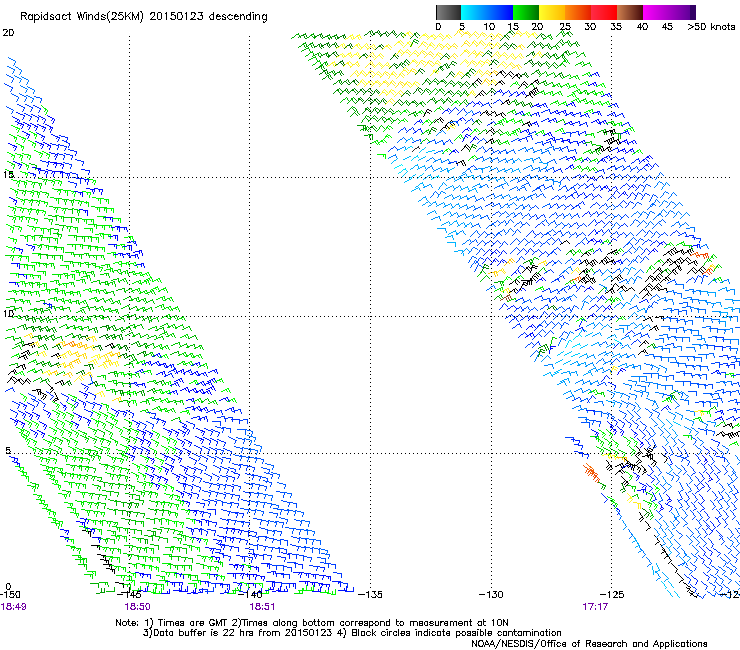Image resolution: width=740 pixels, height=650 pixels.
Task: Click the latitude label '5'
Action: 8,450
